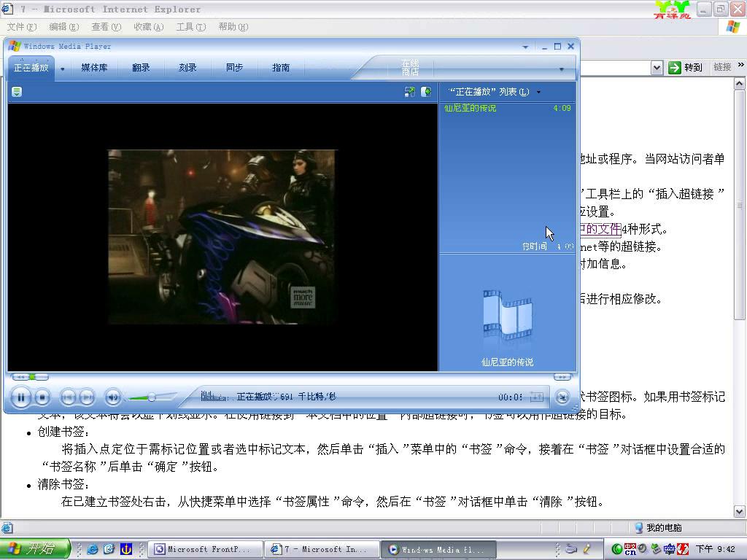Click the fast forward button on seek bar

tap(562, 377)
